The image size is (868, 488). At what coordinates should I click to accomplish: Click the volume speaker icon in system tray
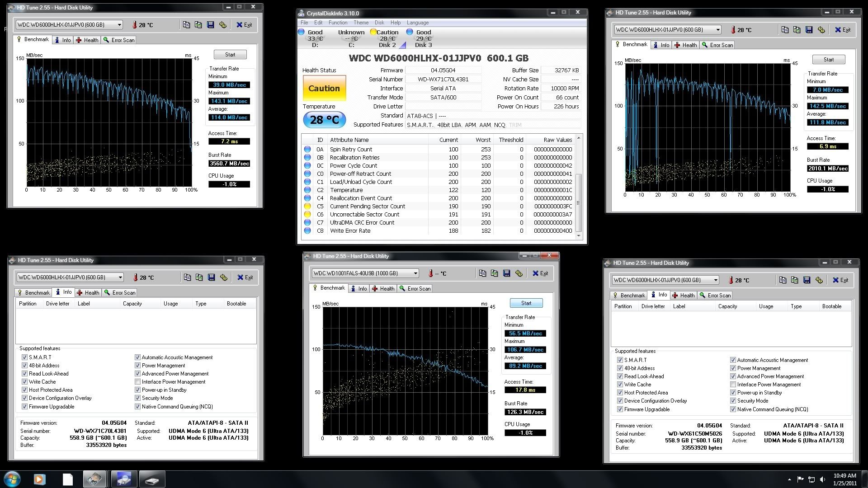tap(823, 479)
